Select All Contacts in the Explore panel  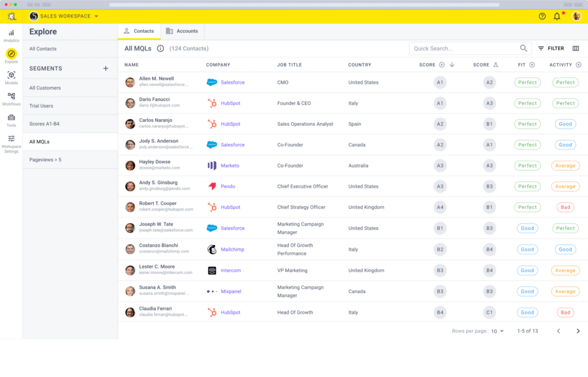[x=70, y=49]
